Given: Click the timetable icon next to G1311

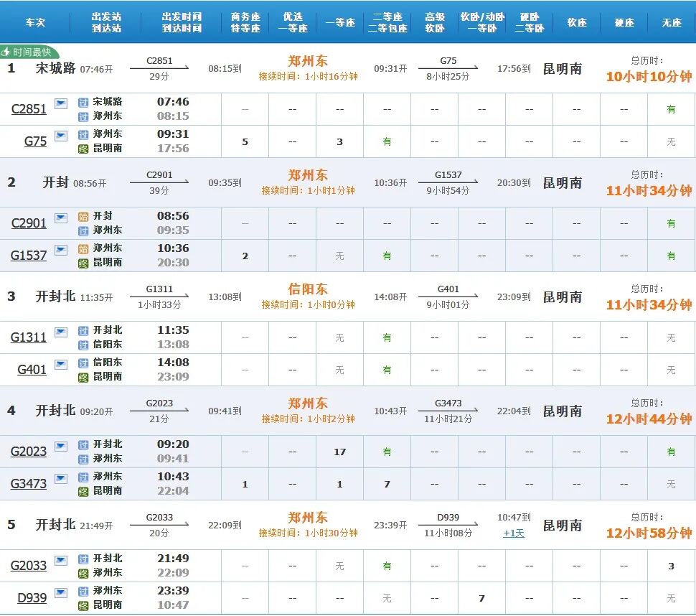Looking at the screenshot, I should (x=61, y=332).
